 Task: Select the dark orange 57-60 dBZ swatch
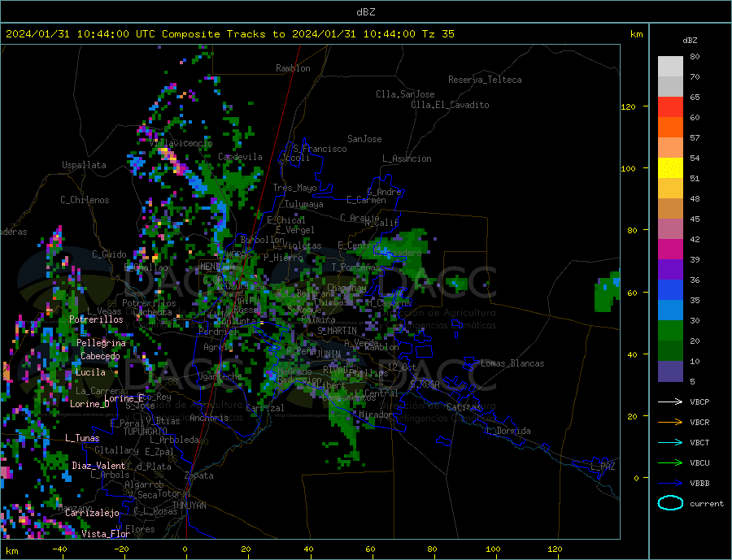(670, 128)
